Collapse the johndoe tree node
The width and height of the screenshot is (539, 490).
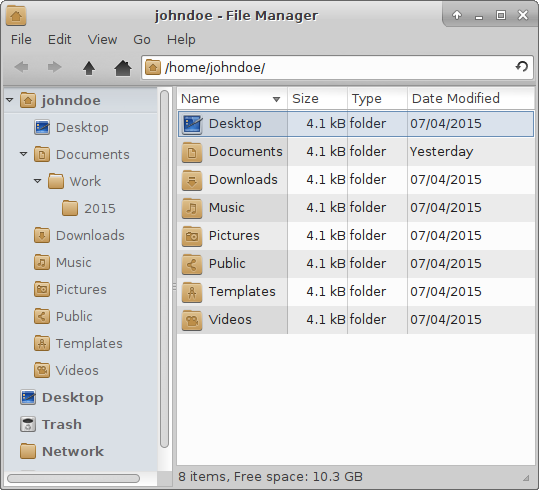(10, 100)
